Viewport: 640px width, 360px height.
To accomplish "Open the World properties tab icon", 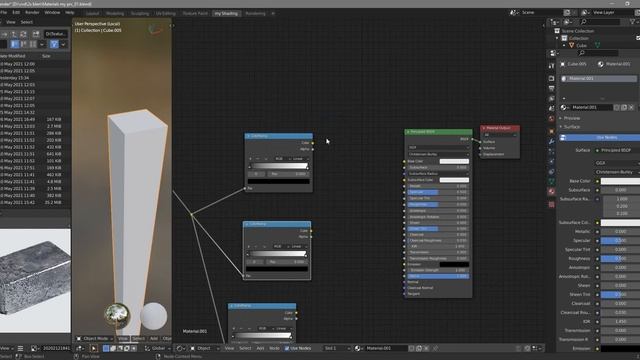I will pos(551,119).
